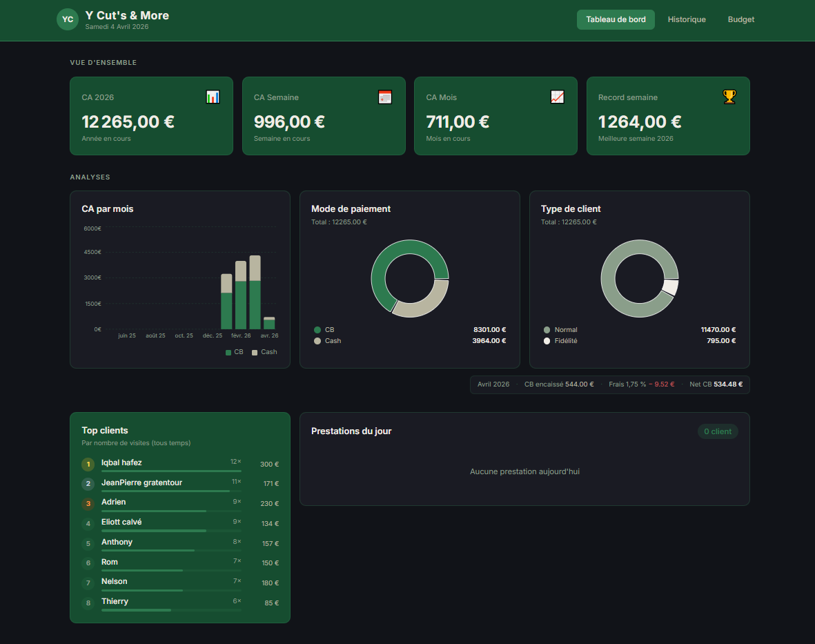Screen dimensions: 815x644
Task: Click the chart icon on CA Mois card
Action: click(557, 97)
